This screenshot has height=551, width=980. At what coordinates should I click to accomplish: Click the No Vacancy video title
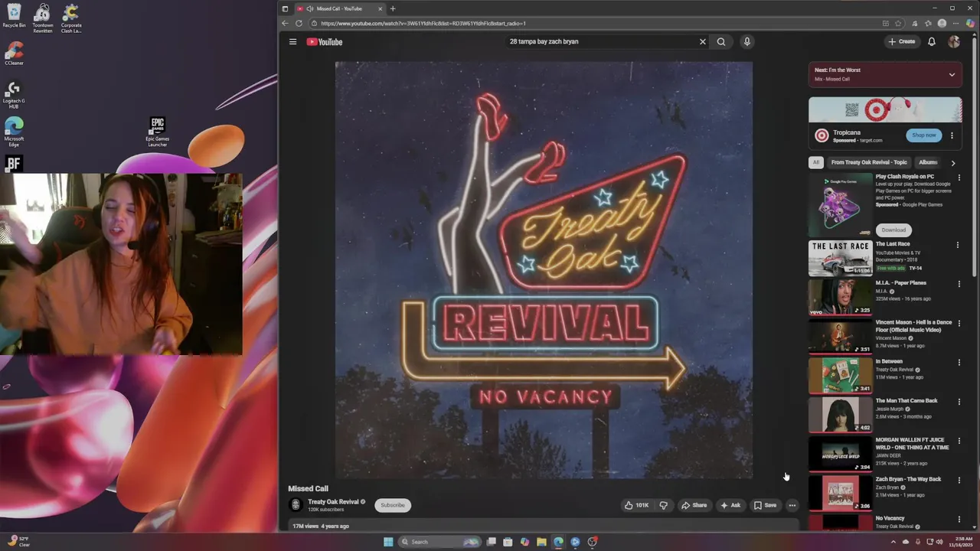point(890,519)
